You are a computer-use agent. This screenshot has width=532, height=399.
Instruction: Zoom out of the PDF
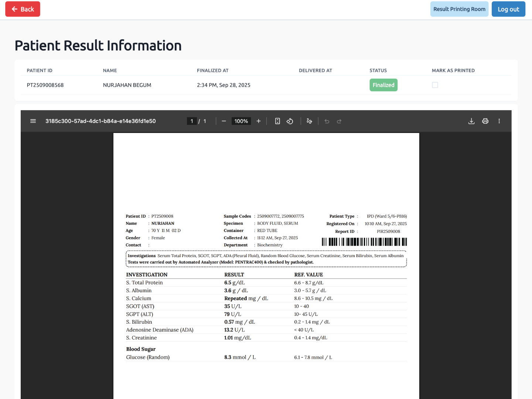(224, 121)
